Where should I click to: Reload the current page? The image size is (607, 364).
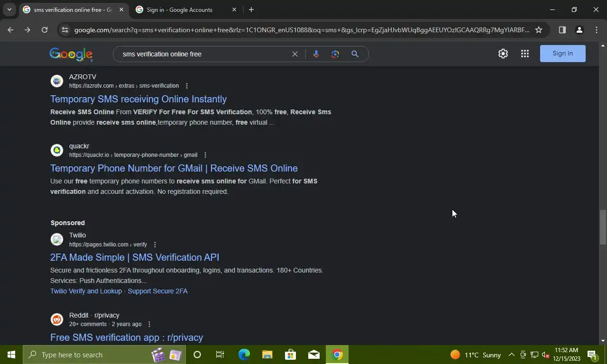(45, 30)
